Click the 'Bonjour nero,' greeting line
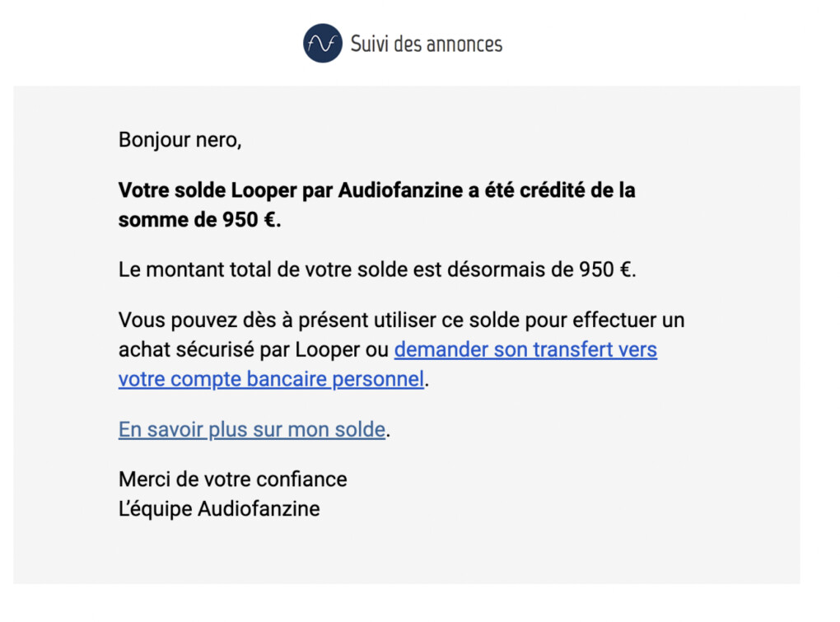 pyautogui.click(x=180, y=139)
